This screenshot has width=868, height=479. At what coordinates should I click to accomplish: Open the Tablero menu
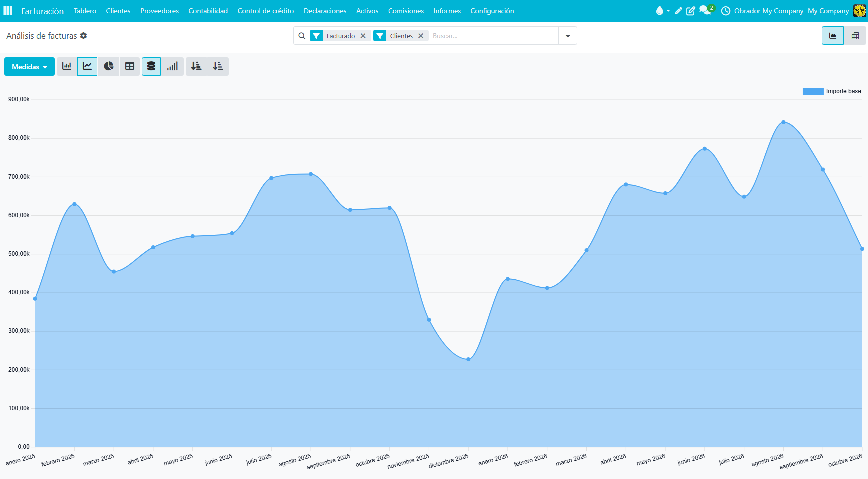pos(85,11)
